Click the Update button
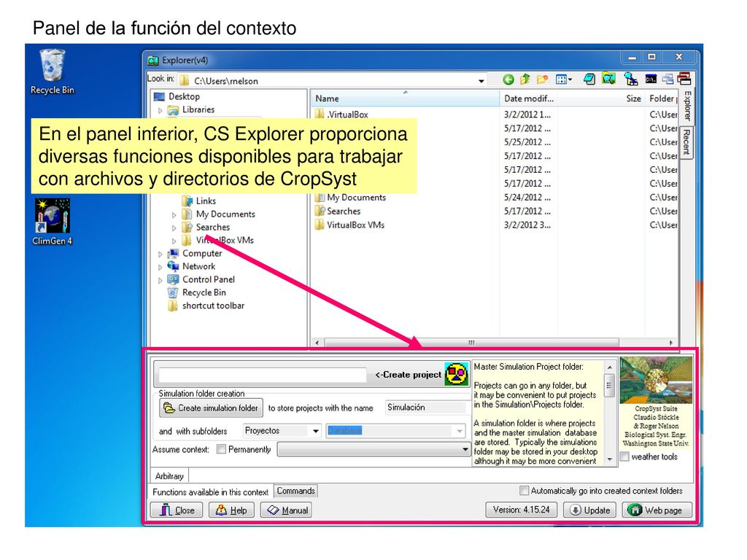Image resolution: width=747 pixels, height=560 pixels. [x=589, y=510]
